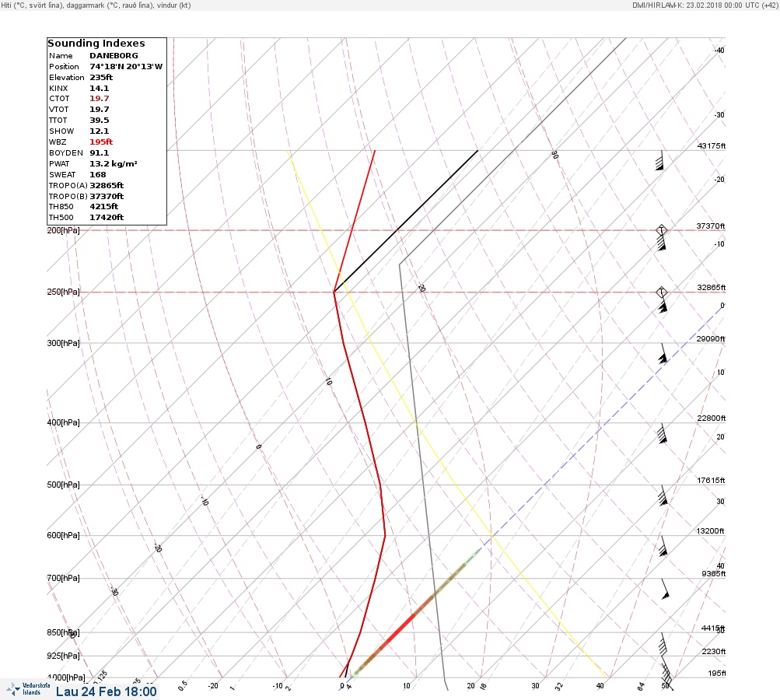
Task: Click the TH500 value 17420ft
Action: click(x=107, y=218)
